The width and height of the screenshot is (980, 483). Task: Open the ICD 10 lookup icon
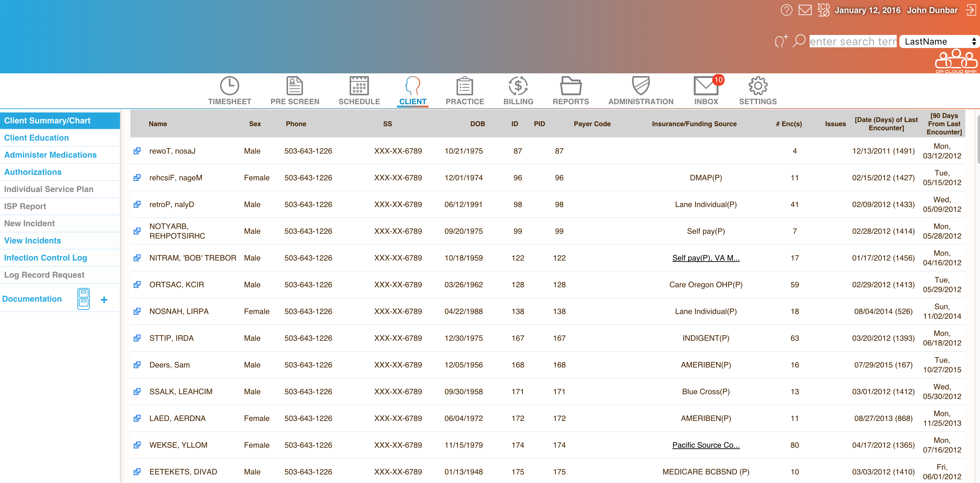pos(823,10)
